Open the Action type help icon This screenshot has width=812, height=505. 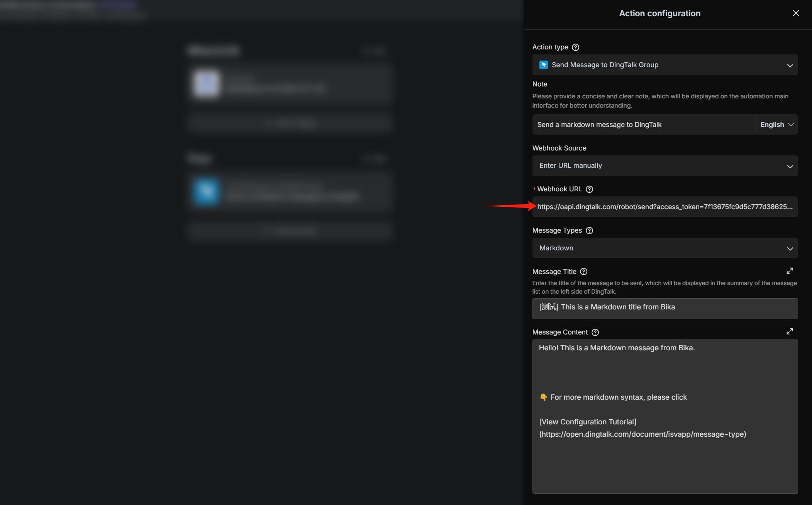575,47
